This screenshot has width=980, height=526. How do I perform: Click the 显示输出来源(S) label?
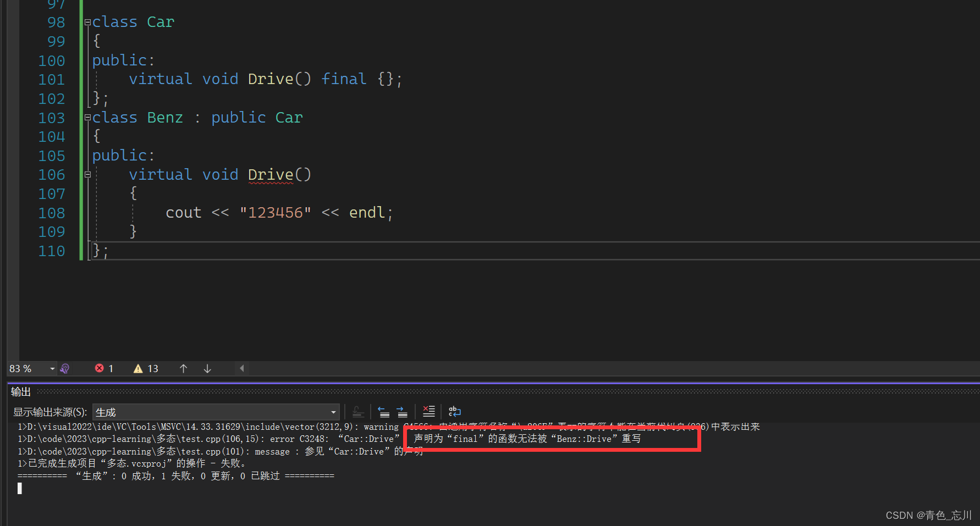(50, 412)
